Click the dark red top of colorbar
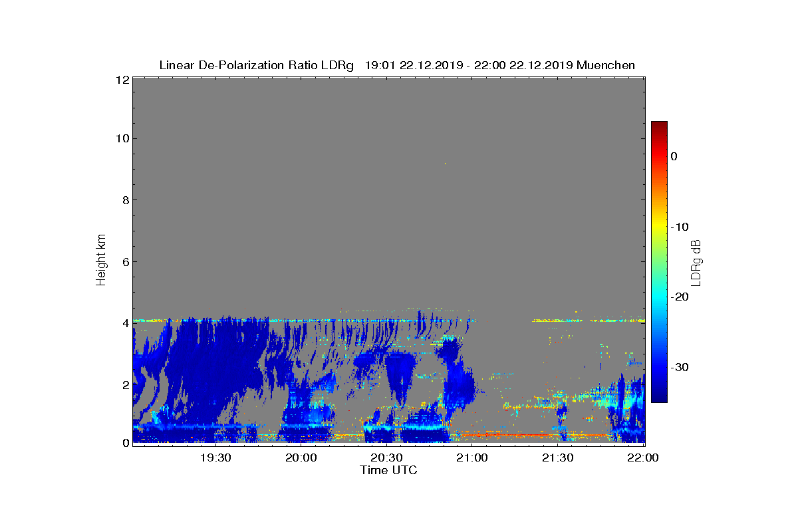Viewport: 798px width, 532px height. [x=659, y=126]
